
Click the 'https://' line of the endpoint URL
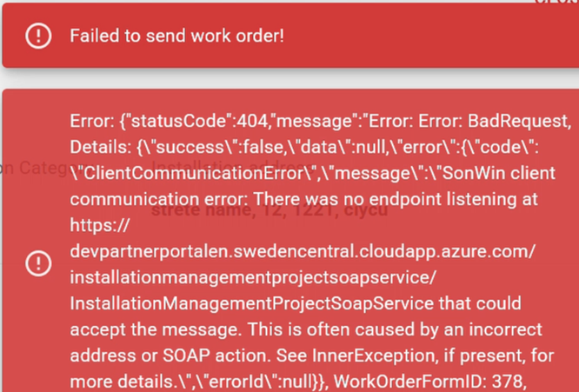tap(100, 225)
